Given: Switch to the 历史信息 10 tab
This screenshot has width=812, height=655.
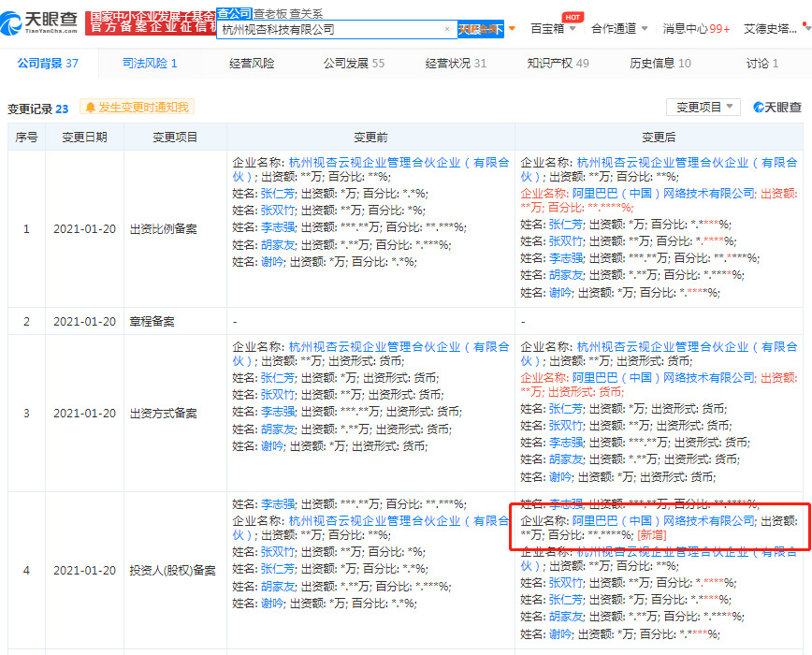Looking at the screenshot, I should 660,64.
